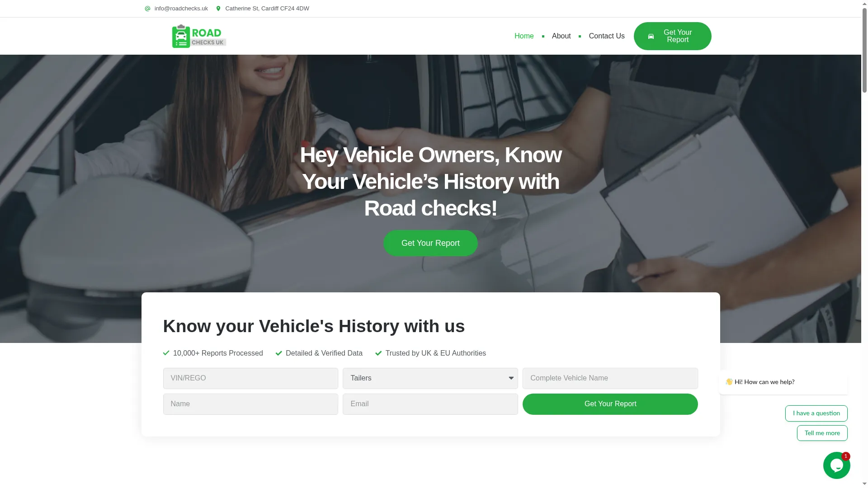Submit form with Get Your Report button
This screenshot has height=488, width=868.
(x=610, y=404)
